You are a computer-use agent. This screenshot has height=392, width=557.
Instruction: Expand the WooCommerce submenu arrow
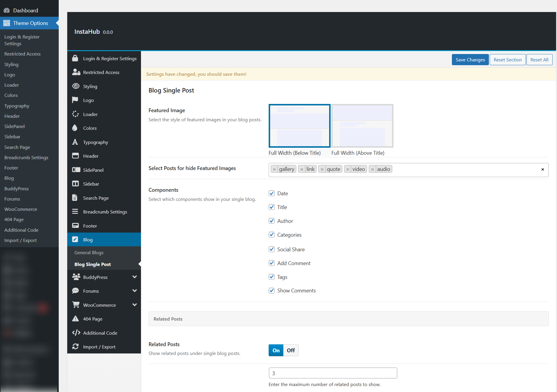coord(134,305)
